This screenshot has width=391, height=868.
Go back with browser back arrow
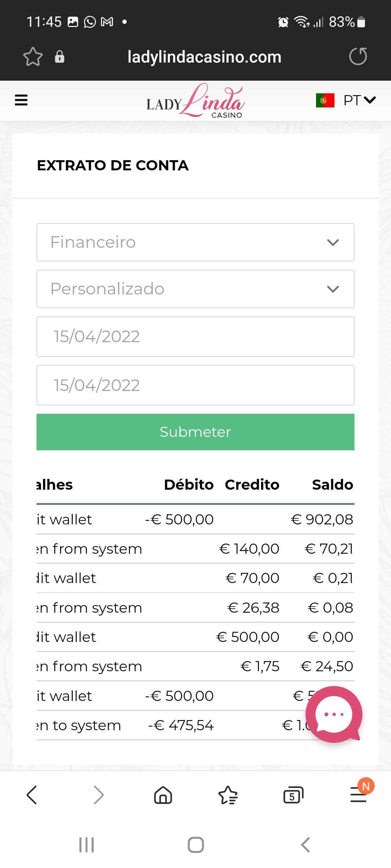pos(32,795)
